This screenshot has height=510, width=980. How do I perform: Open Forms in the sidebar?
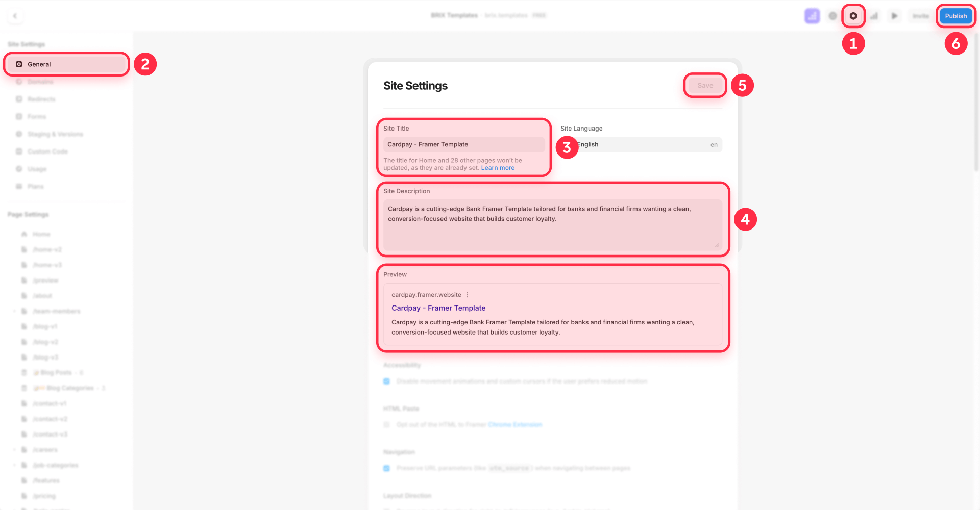pyautogui.click(x=36, y=116)
